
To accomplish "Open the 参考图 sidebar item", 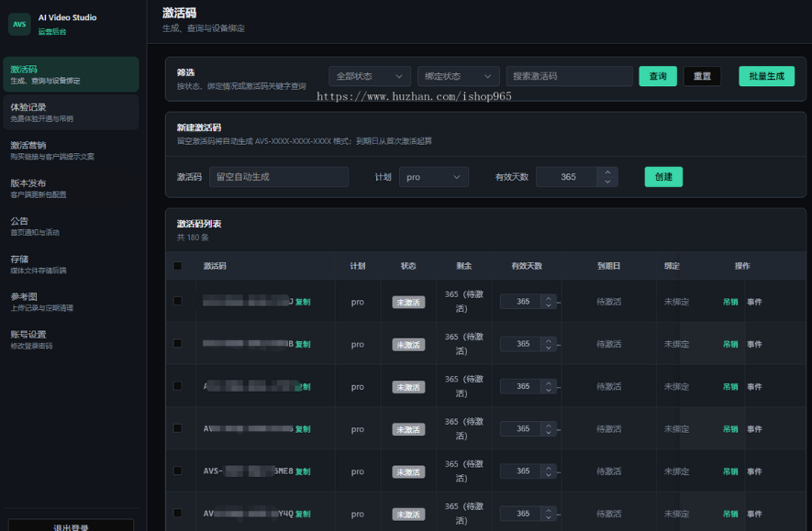I will [x=71, y=302].
